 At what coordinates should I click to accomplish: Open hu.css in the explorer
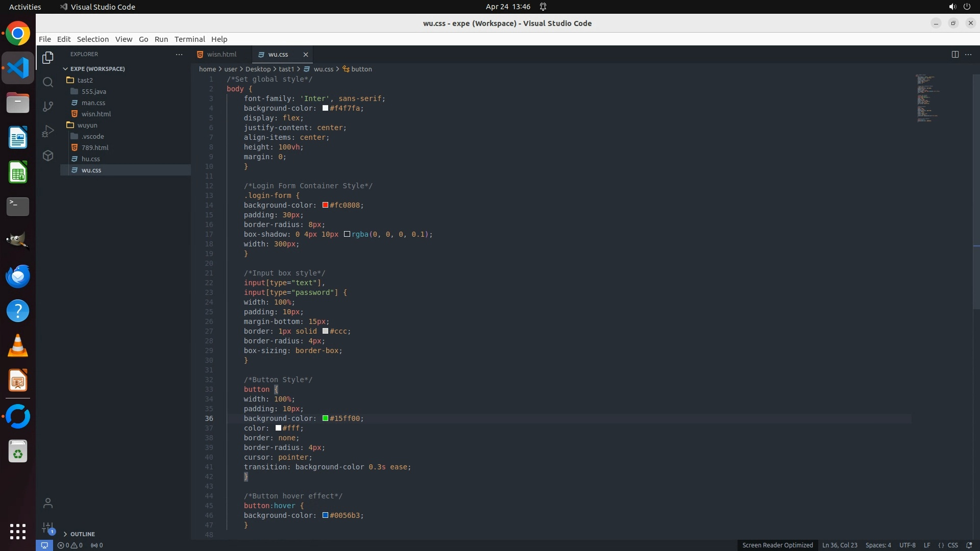(90, 159)
